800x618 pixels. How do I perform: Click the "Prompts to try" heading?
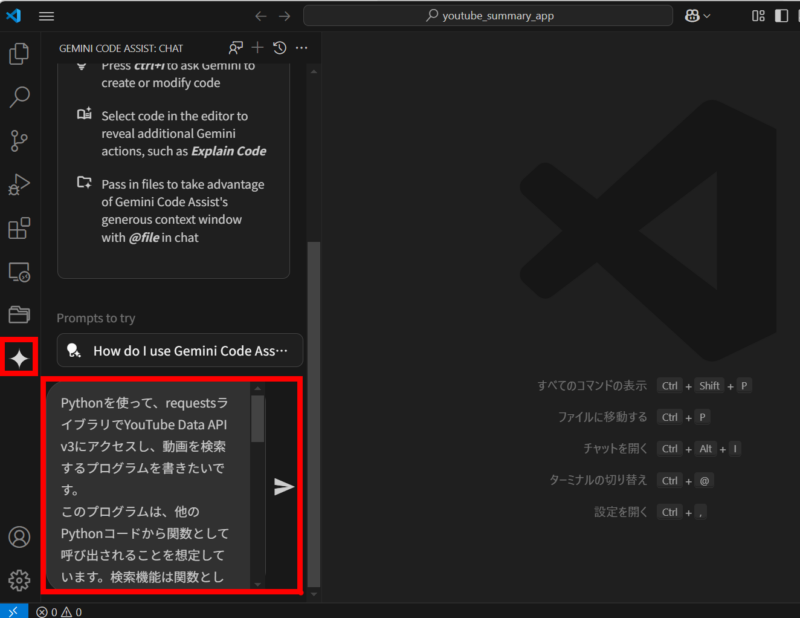[x=96, y=318]
